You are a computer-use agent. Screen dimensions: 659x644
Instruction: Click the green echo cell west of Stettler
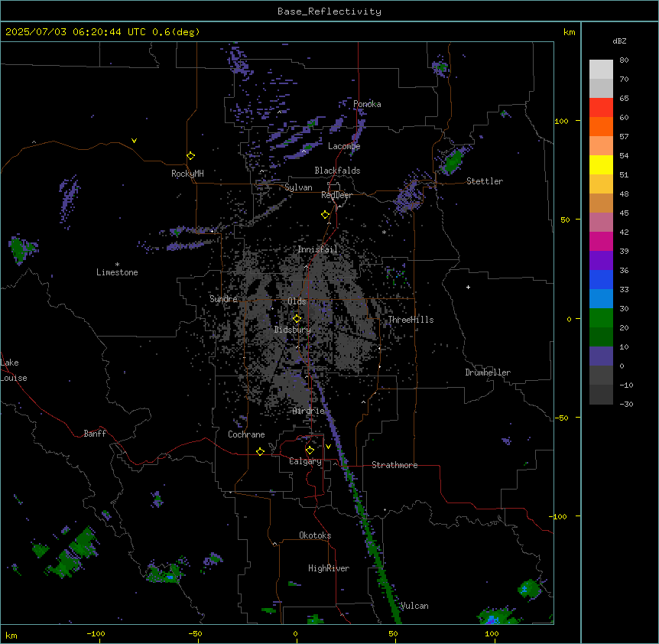(x=453, y=161)
